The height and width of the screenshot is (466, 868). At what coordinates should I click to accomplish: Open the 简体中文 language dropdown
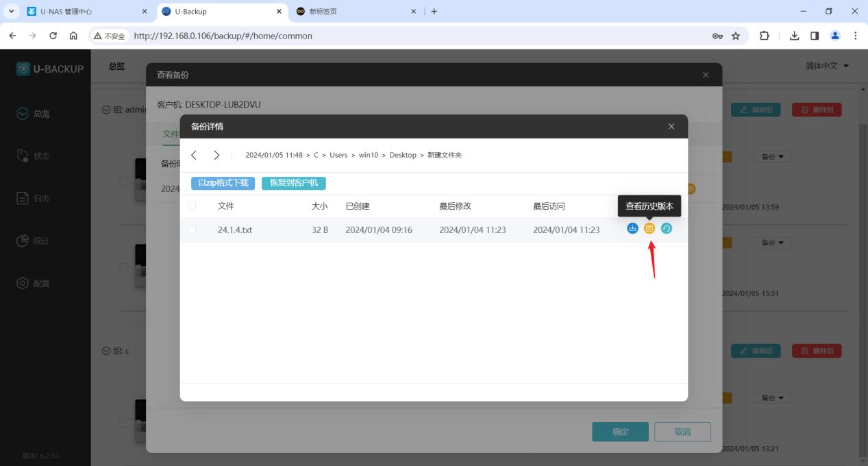827,66
